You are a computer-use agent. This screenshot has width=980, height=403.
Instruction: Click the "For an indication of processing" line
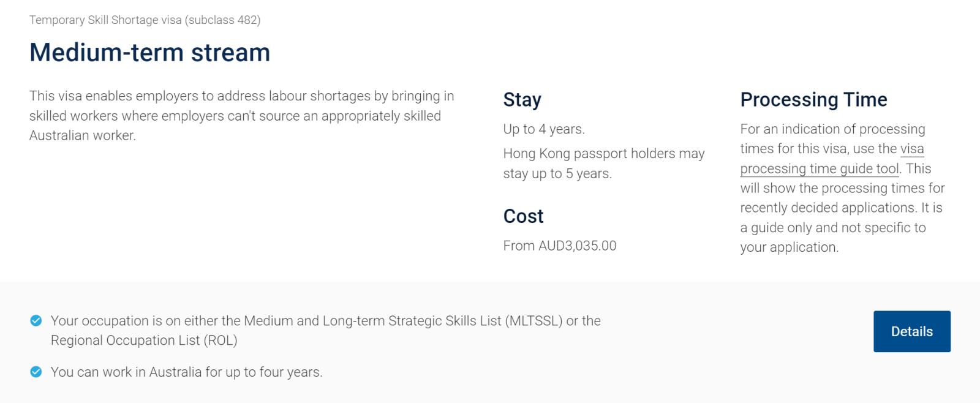pyautogui.click(x=832, y=129)
